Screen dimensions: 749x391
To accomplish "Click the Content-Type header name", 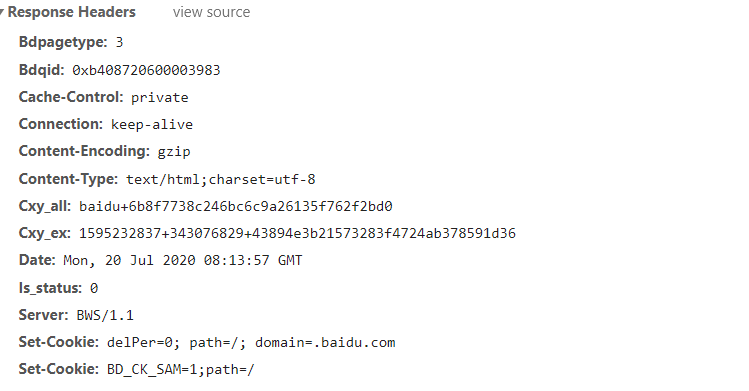I will pos(68,179).
